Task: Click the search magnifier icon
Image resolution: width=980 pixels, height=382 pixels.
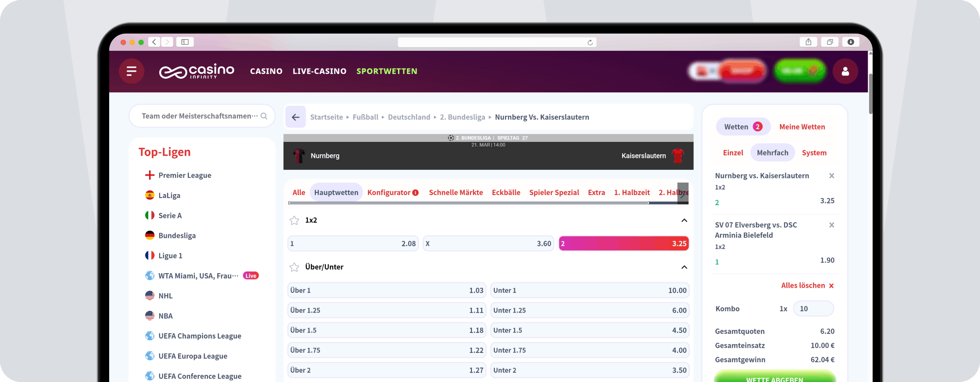Action: (264, 116)
